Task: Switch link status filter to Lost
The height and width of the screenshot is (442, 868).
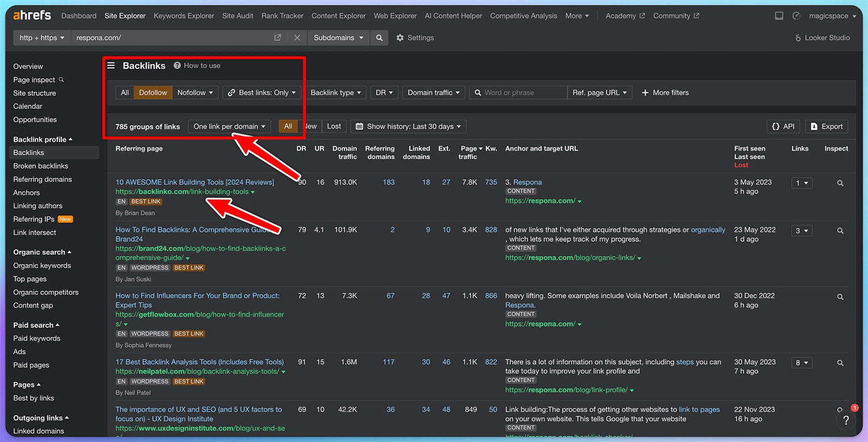Action: tap(334, 126)
